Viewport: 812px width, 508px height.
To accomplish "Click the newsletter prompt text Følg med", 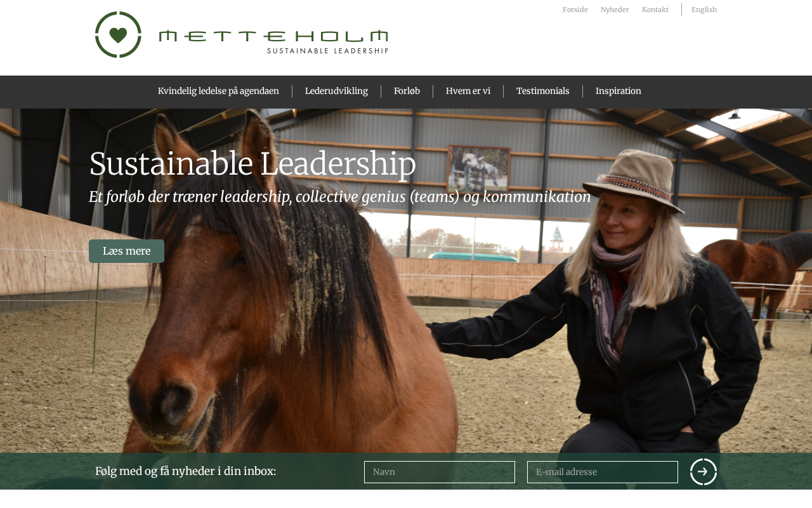I will tap(186, 471).
